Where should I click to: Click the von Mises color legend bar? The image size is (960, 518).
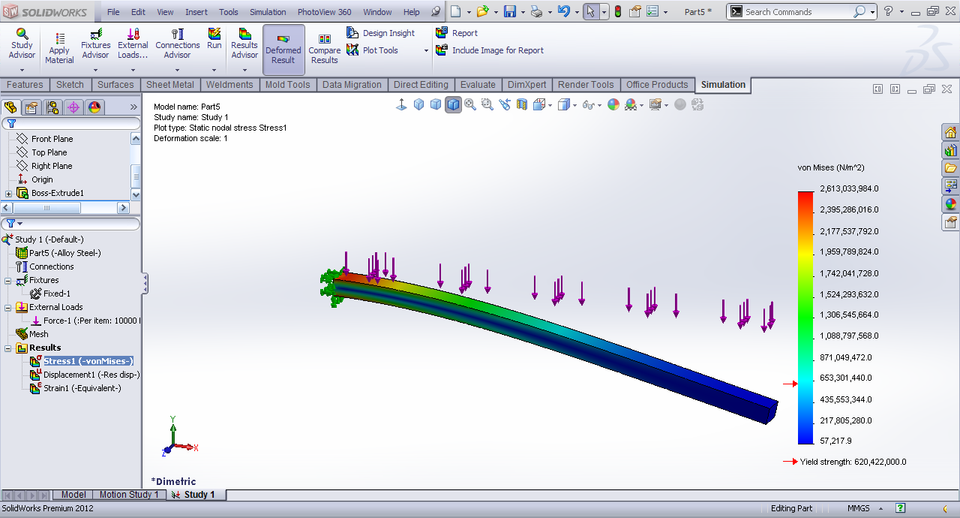tap(805, 318)
